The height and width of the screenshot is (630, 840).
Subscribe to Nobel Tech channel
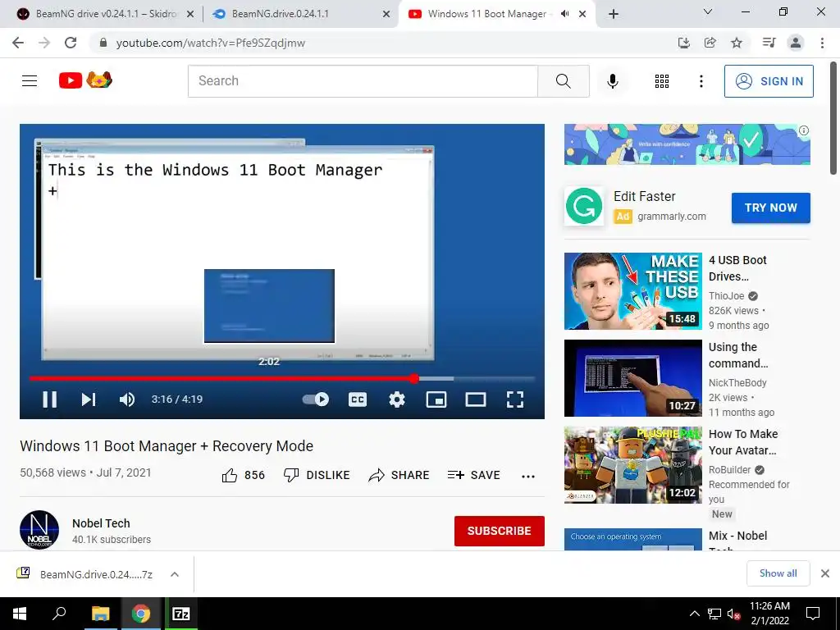pos(500,531)
